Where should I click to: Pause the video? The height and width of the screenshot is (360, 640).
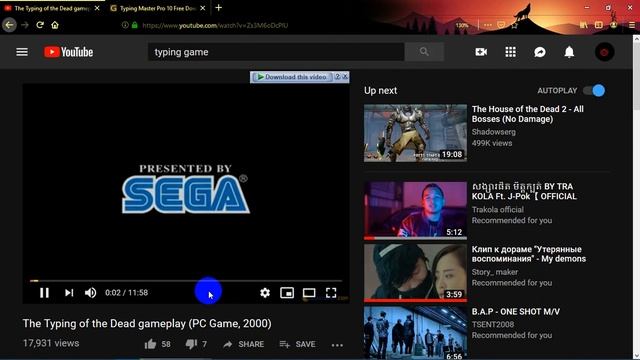tap(44, 293)
